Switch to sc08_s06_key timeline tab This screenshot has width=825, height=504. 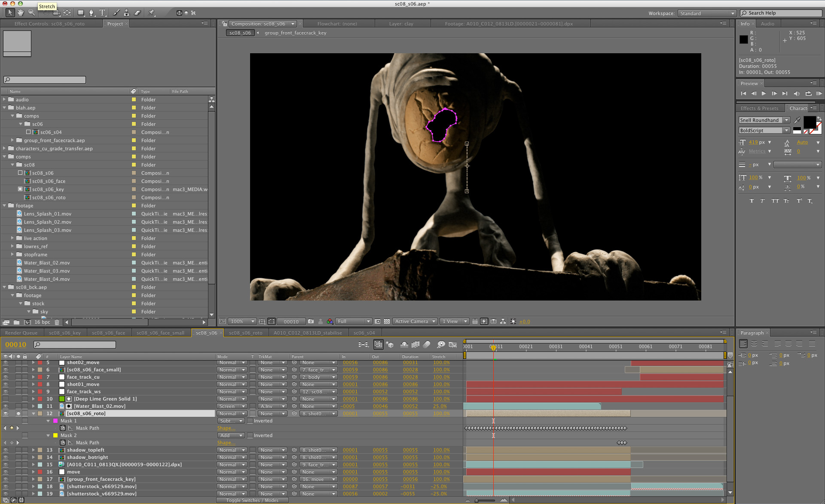pos(64,333)
